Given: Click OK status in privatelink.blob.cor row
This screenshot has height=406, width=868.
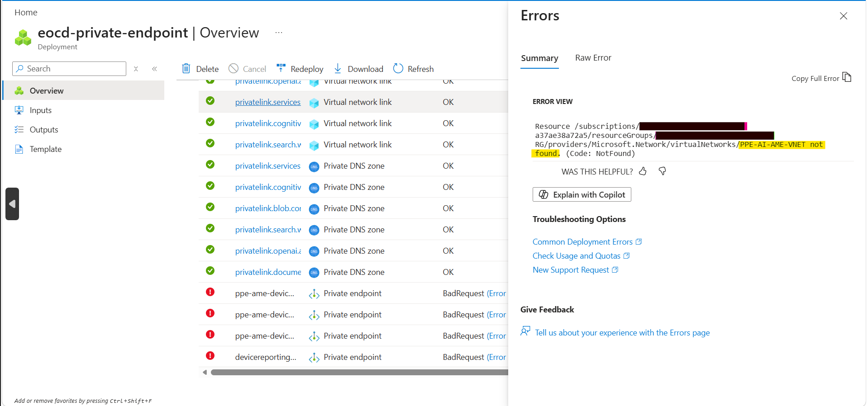Looking at the screenshot, I should pyautogui.click(x=448, y=208).
